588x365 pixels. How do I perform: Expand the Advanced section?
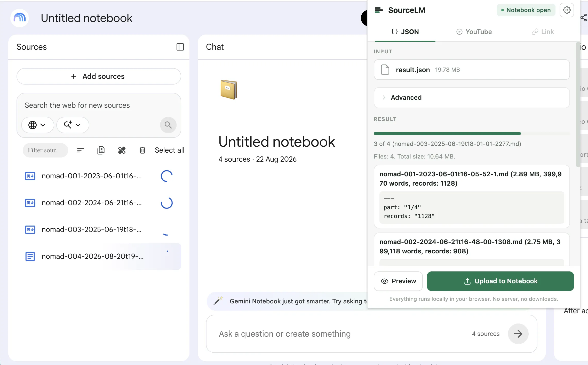click(x=472, y=97)
